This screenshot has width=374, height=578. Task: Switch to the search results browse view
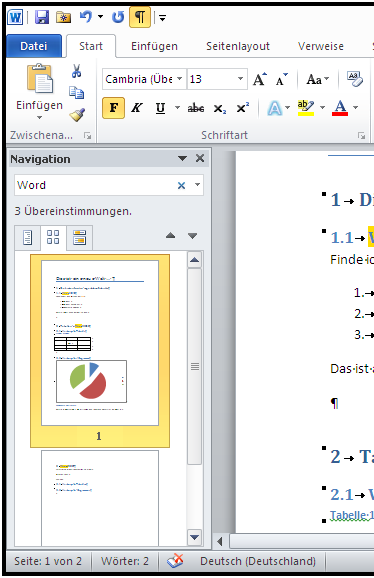[x=80, y=238]
